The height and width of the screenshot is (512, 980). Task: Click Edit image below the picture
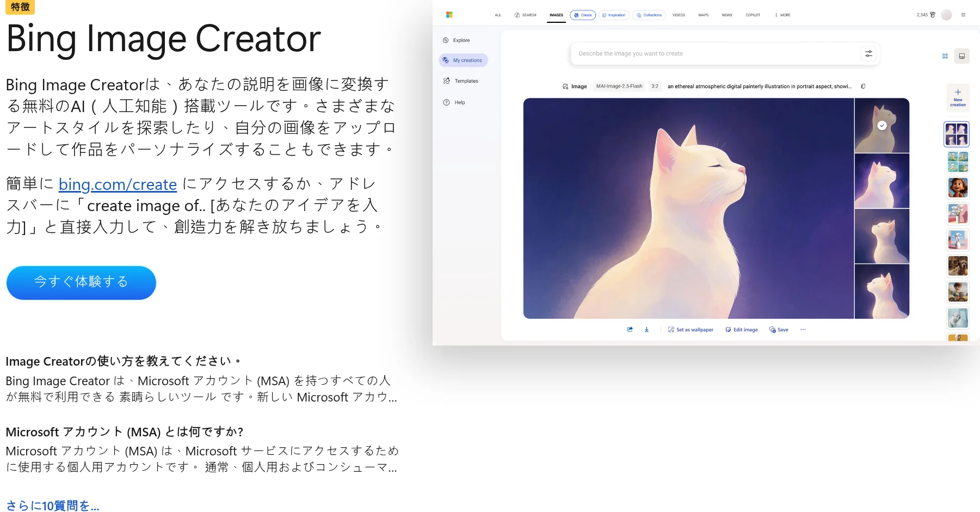point(741,330)
